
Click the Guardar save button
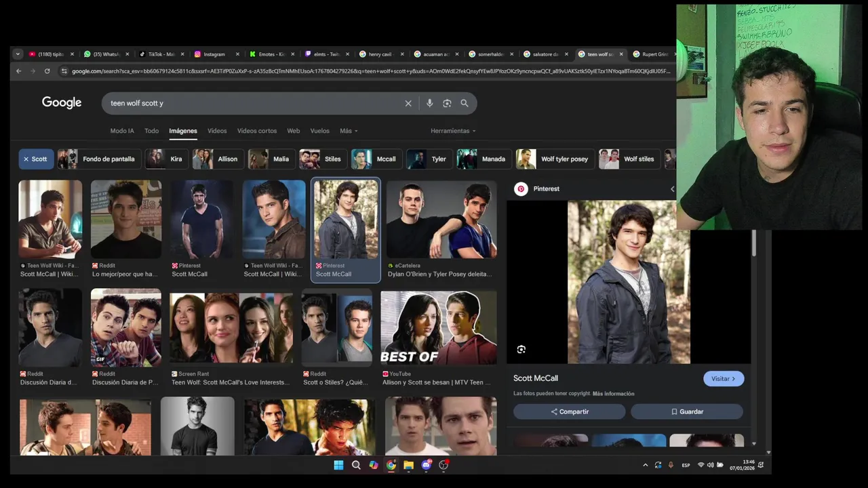pyautogui.click(x=687, y=411)
